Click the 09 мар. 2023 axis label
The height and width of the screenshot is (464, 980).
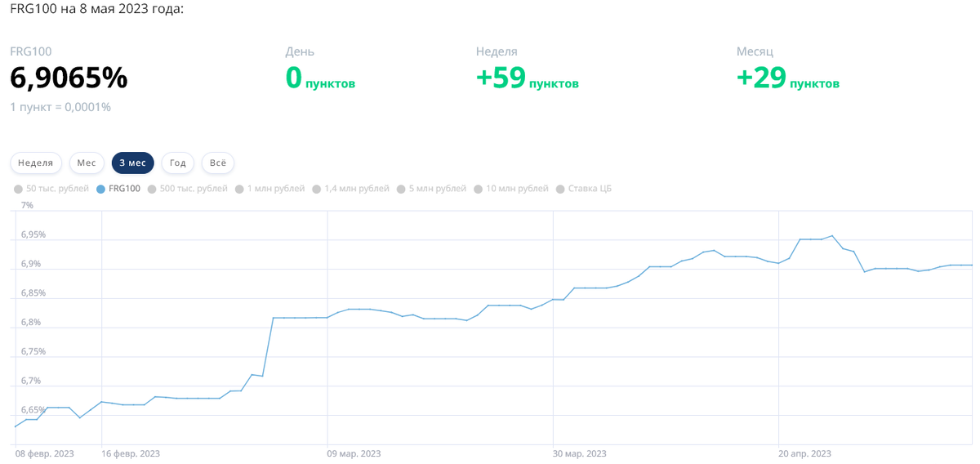click(x=354, y=453)
